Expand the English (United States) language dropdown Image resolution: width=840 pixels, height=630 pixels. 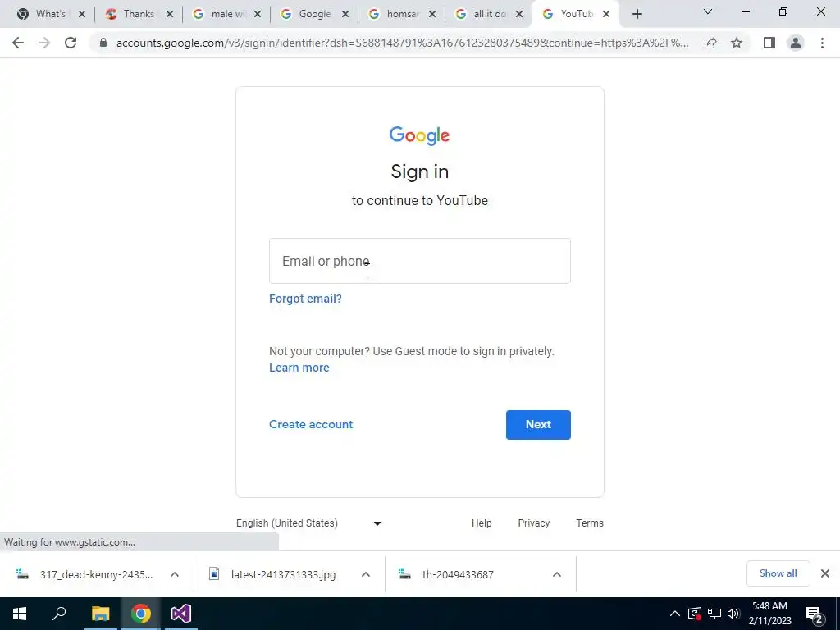point(309,523)
